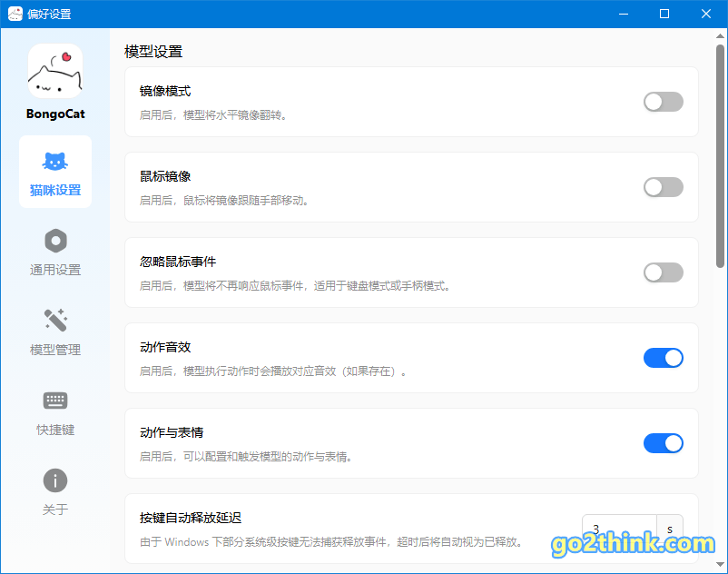Viewport: 728px width, 574px height.
Task: Click the scrollbar down arrow
Action: (720, 564)
